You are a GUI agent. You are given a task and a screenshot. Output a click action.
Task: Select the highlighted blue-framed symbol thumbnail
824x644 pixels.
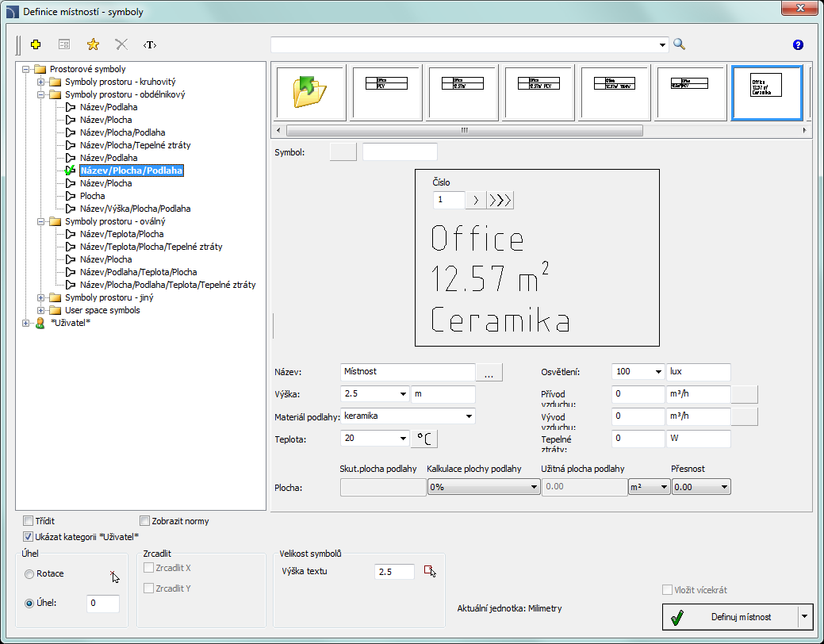point(767,93)
